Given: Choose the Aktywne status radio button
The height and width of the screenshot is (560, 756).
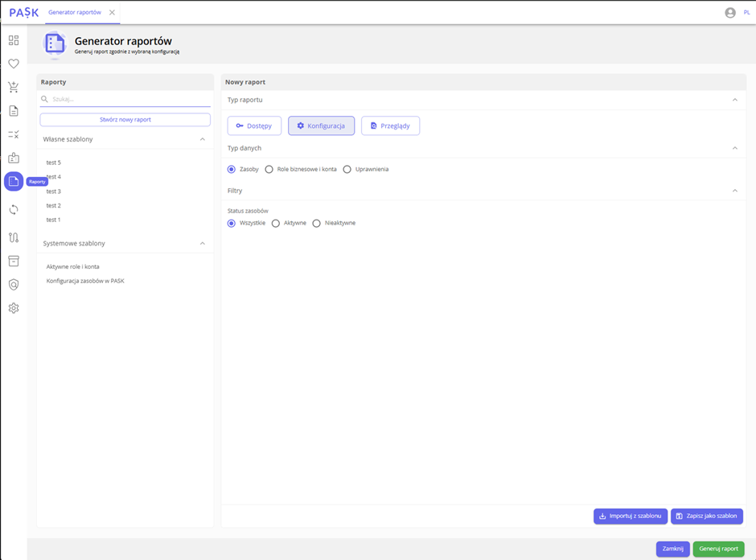Looking at the screenshot, I should pyautogui.click(x=276, y=223).
